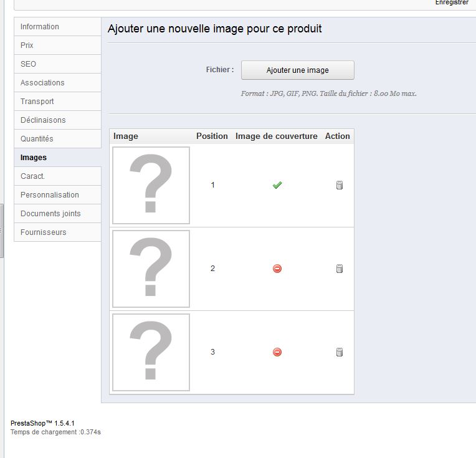Delete the image at position 3
476x458 pixels.
point(340,352)
